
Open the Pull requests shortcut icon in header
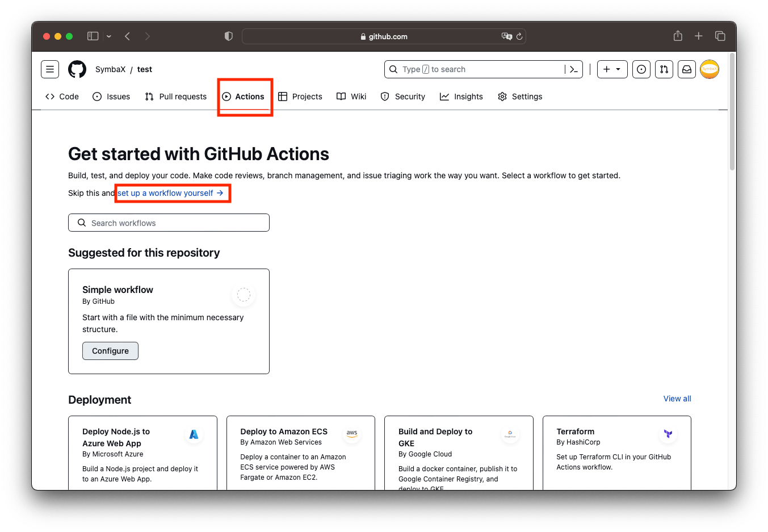pos(664,69)
